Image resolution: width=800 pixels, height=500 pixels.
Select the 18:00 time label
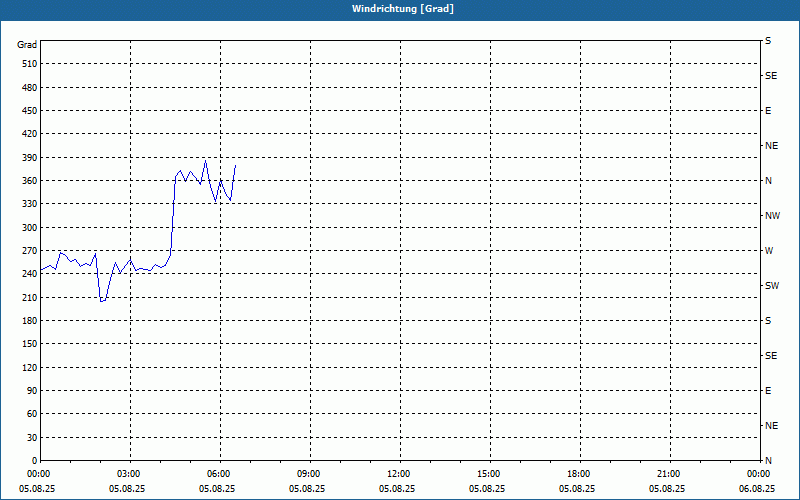coord(579,474)
